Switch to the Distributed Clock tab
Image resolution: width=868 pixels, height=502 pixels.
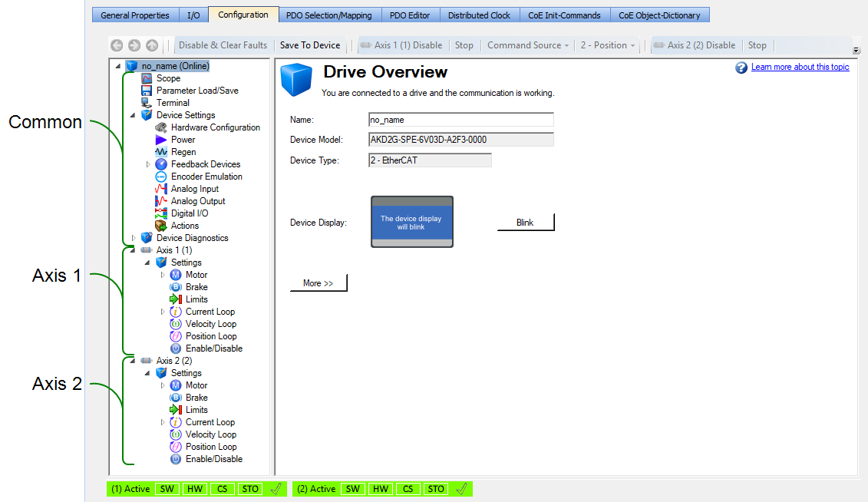click(x=480, y=15)
